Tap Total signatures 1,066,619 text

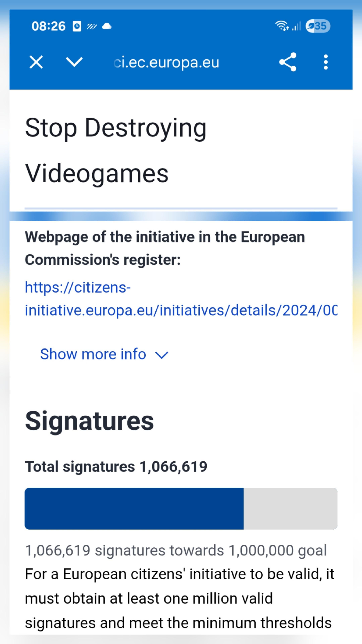(x=116, y=467)
